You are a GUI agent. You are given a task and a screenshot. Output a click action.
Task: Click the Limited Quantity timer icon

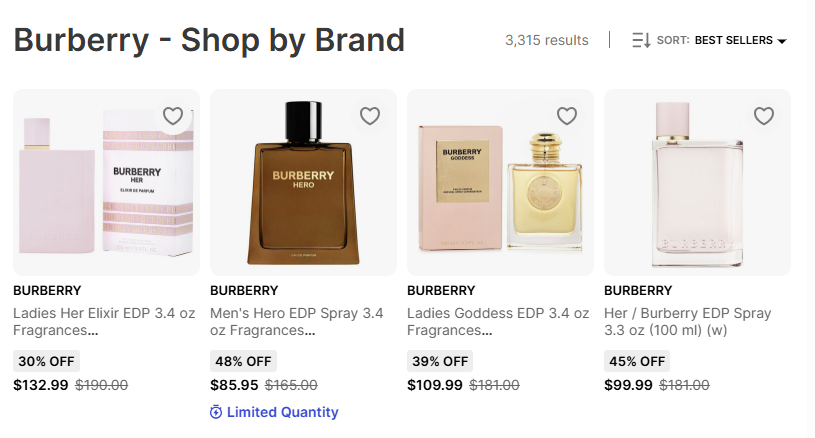pos(216,412)
